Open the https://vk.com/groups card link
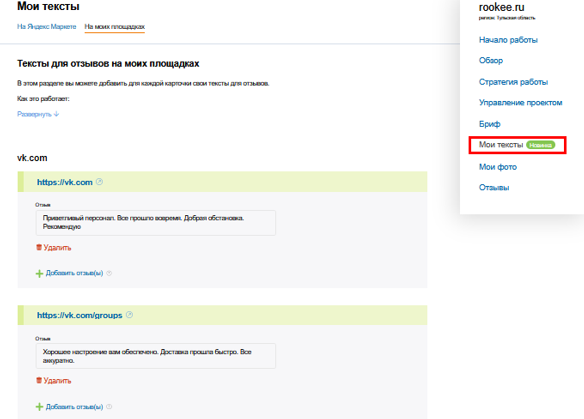 click(79, 315)
